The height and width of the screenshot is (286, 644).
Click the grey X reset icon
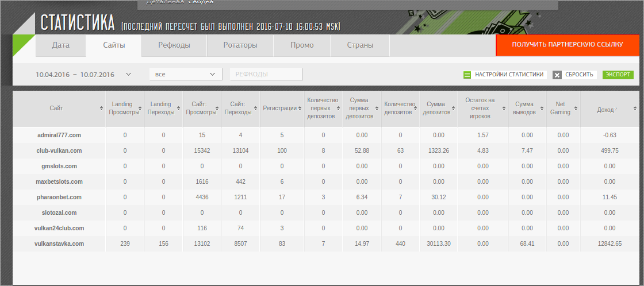tap(557, 75)
